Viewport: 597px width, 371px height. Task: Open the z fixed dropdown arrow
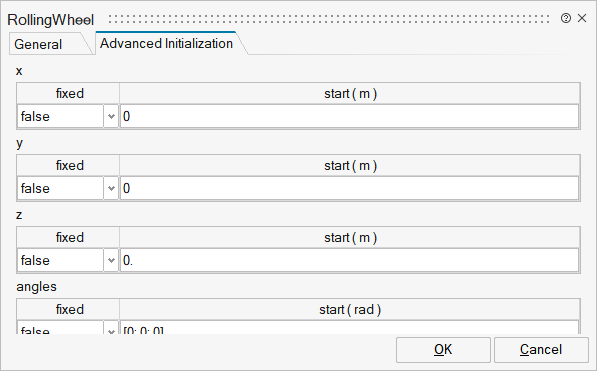[111, 260]
